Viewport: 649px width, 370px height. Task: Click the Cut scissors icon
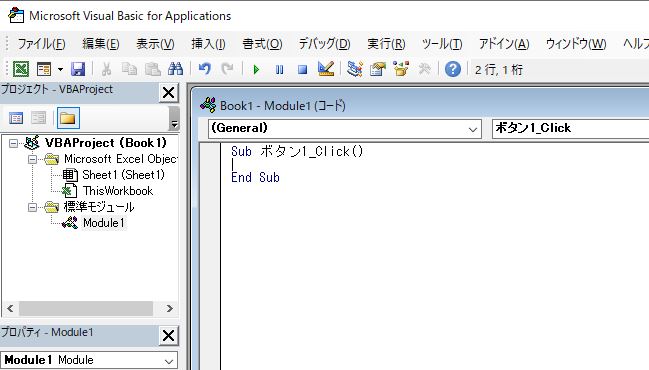click(106, 69)
